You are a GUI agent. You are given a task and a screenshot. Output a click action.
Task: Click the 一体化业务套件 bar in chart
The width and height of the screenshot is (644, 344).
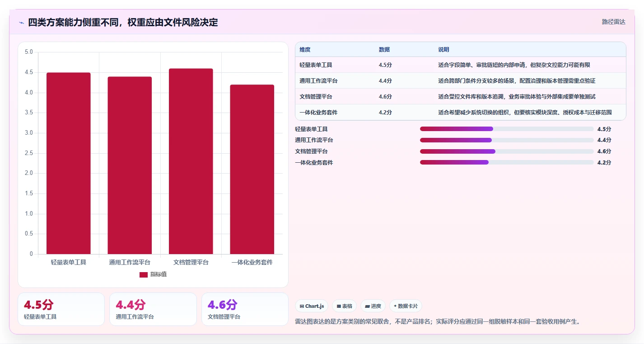(252, 170)
